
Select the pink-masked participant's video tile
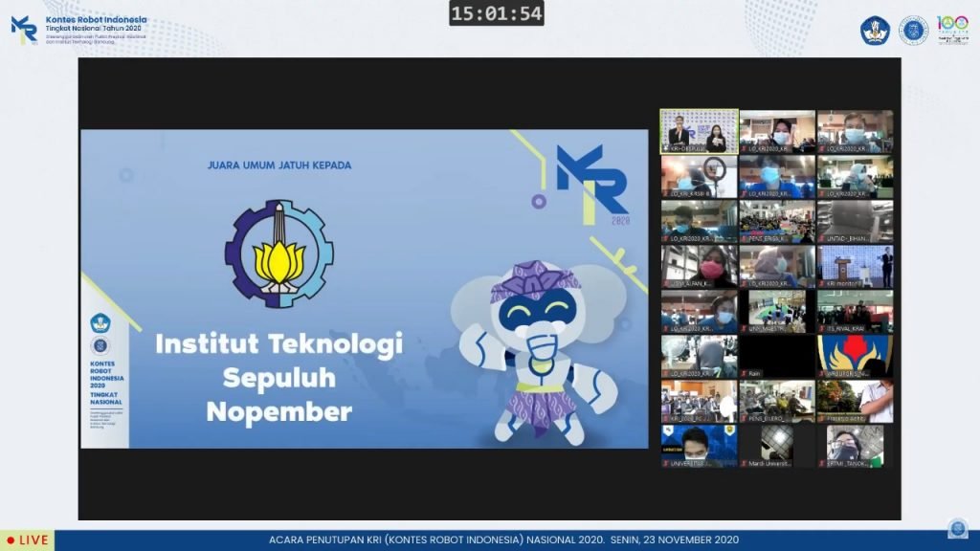[699, 267]
